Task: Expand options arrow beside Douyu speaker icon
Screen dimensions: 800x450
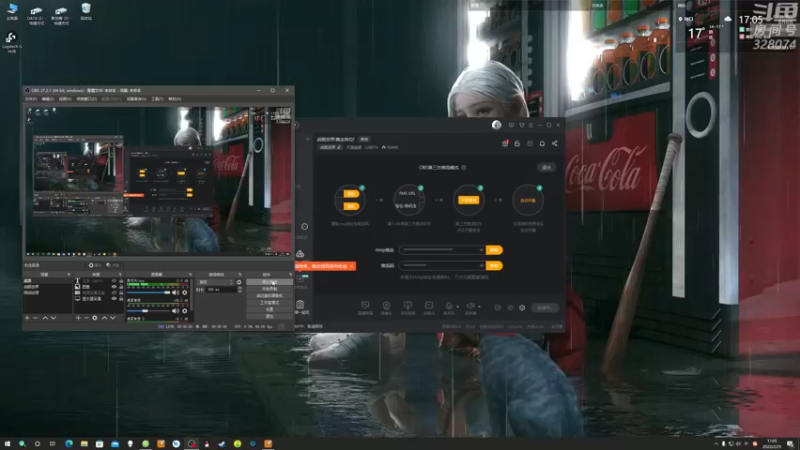Action: click(479, 307)
